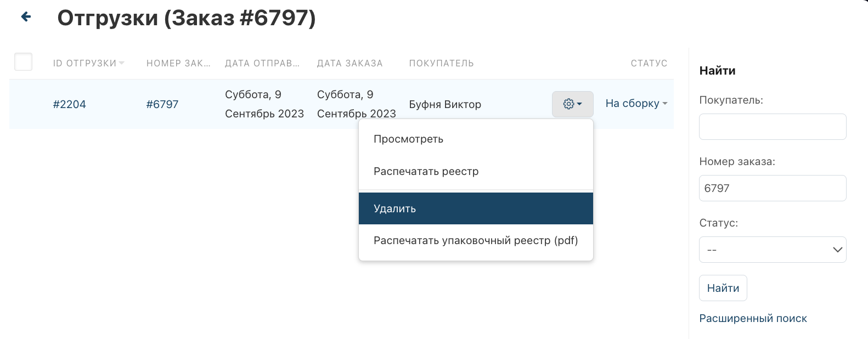Expand the На сборку status dropdown
The height and width of the screenshot is (339, 868).
pyautogui.click(x=636, y=103)
